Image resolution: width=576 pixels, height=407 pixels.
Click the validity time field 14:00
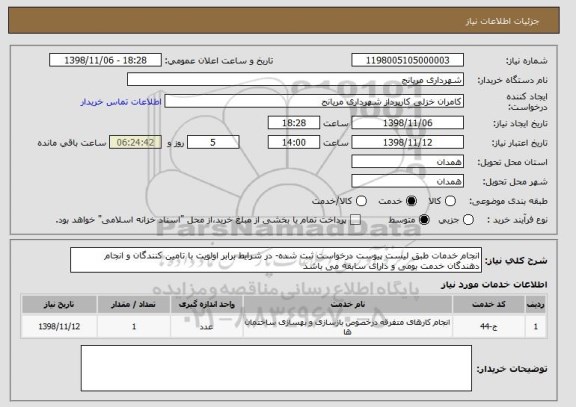(x=294, y=142)
